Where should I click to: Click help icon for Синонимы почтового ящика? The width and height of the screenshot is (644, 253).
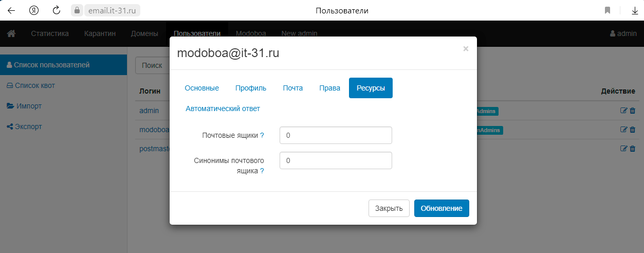262,171
